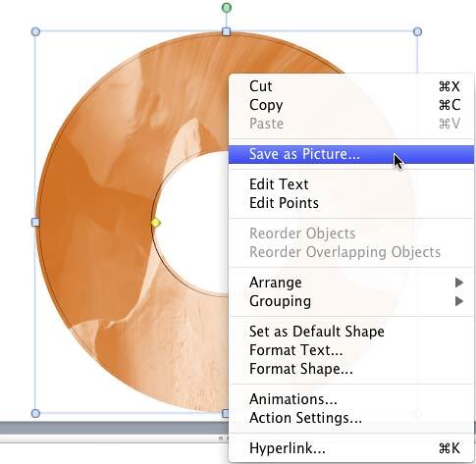Click the green rotation handle
The width and height of the screenshot is (476, 464).
pos(227,8)
